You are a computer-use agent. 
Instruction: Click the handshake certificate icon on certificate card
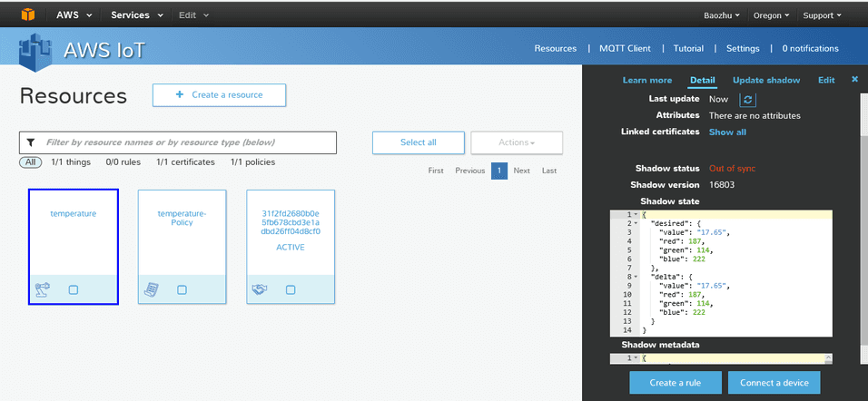[x=260, y=289]
